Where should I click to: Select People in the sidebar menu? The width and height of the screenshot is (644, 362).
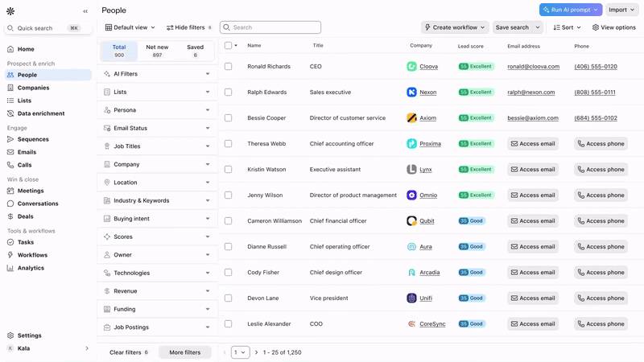[48, 75]
